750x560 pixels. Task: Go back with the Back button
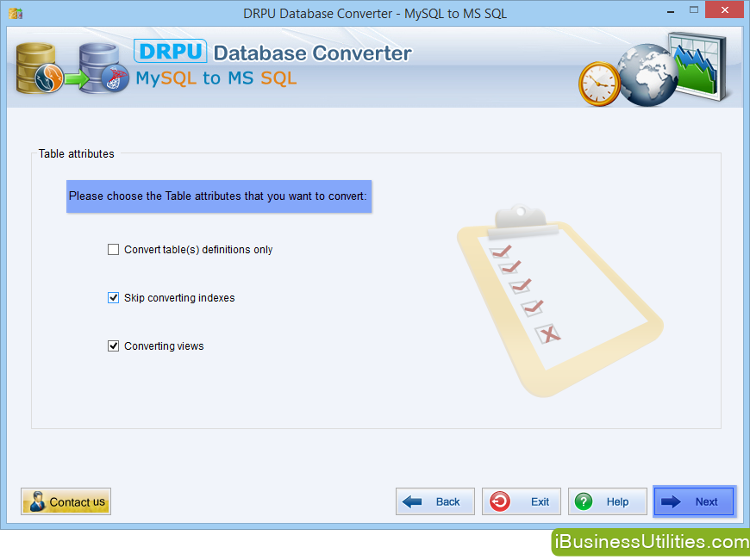(435, 501)
